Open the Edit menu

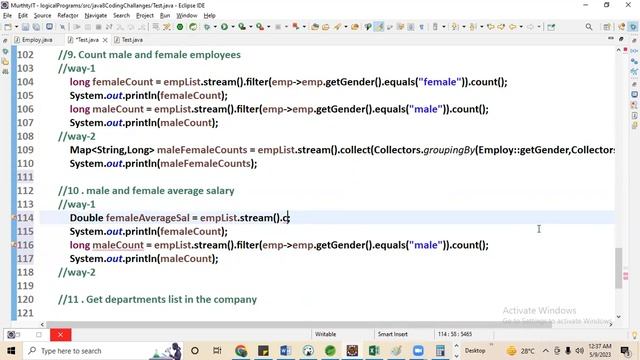coord(23,16)
